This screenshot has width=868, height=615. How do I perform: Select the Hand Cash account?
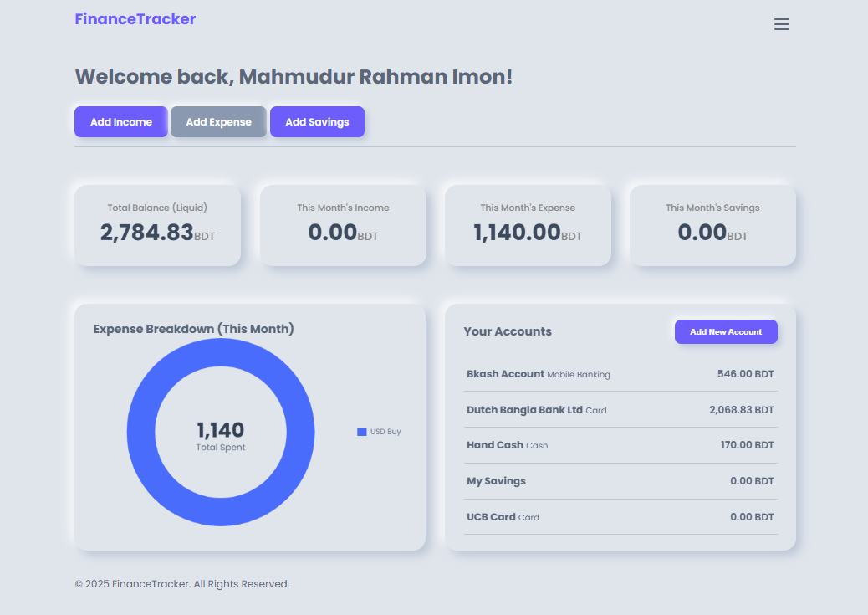[620, 445]
